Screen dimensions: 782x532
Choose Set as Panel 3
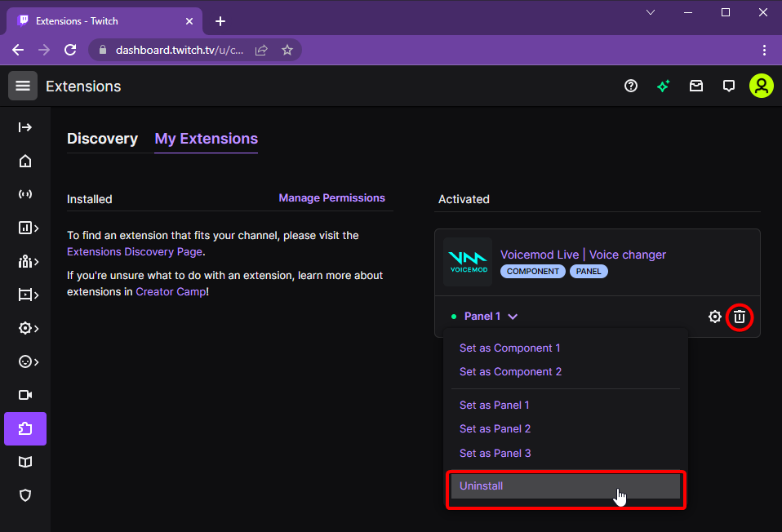click(x=495, y=453)
